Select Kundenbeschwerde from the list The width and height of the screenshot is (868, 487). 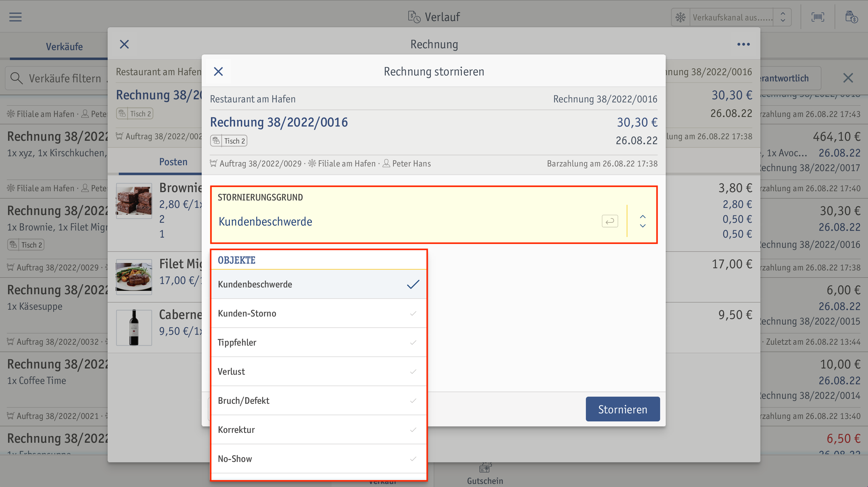coord(318,284)
